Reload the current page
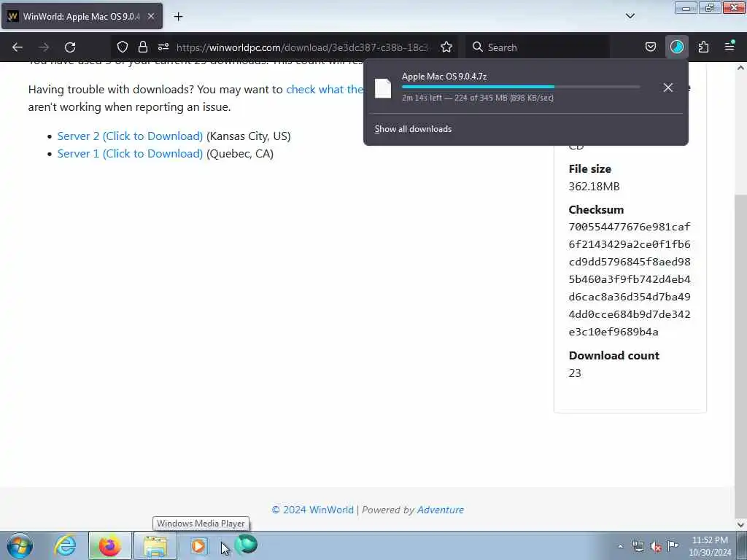The height and width of the screenshot is (560, 747). click(70, 47)
